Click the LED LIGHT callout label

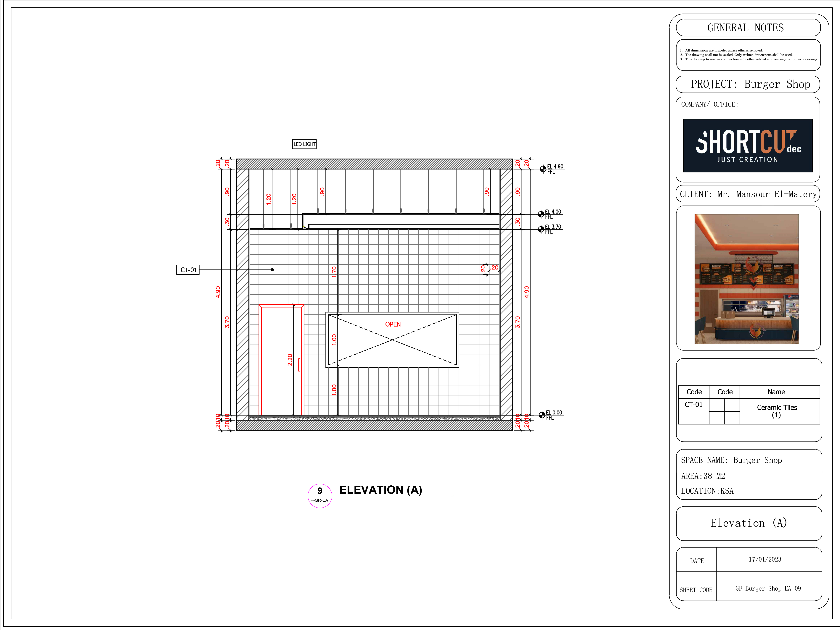[x=304, y=144]
